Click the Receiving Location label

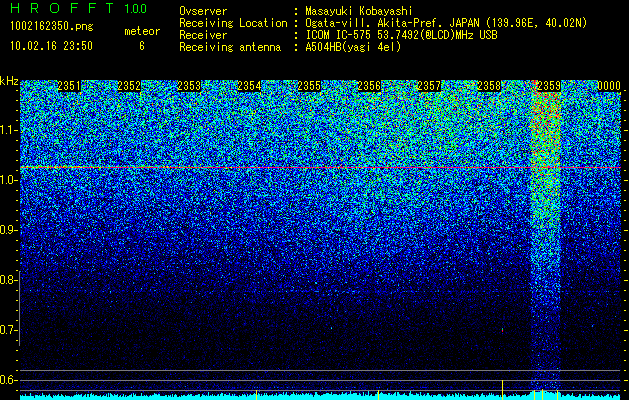pyautogui.click(x=233, y=23)
